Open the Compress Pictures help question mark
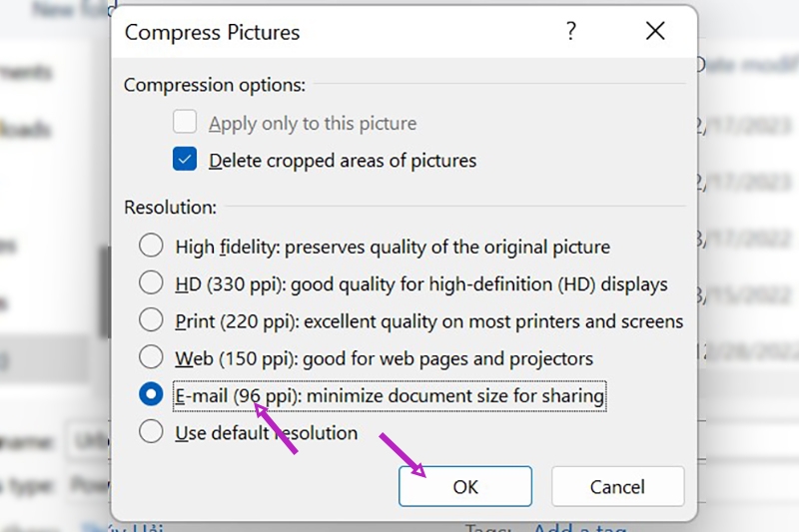 (571, 32)
